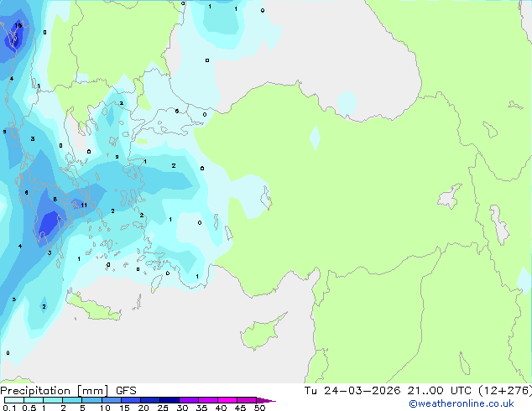
Task: Pick the 10-15 mm legend color swatch
Action: [112, 400]
